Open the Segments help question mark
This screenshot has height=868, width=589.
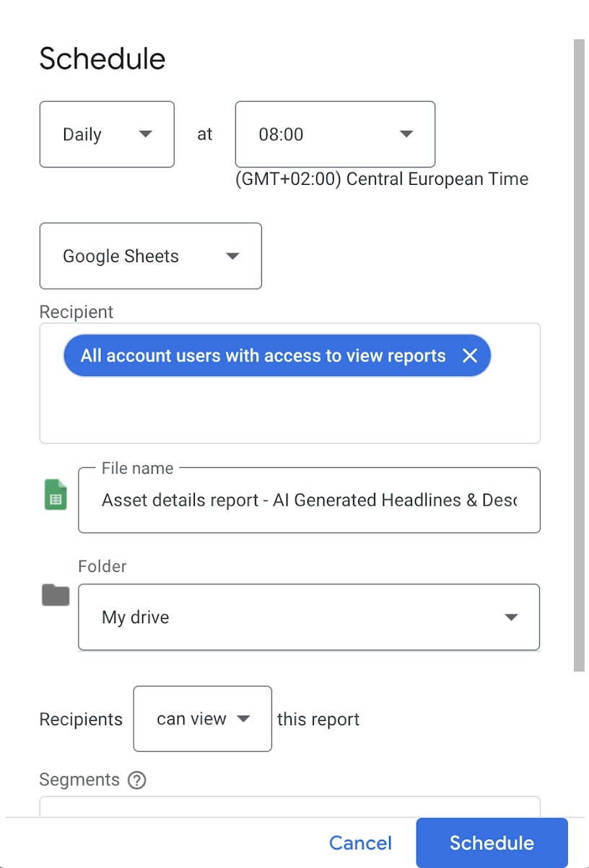(136, 780)
